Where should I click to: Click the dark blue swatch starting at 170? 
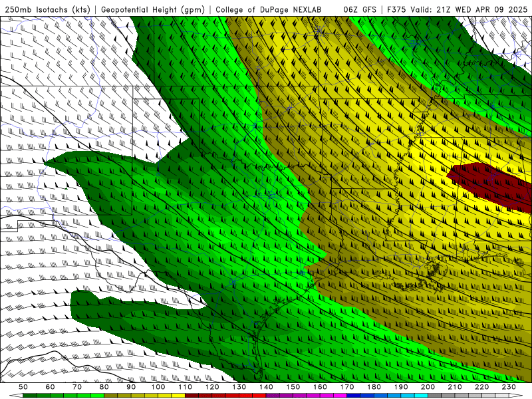[354, 396]
